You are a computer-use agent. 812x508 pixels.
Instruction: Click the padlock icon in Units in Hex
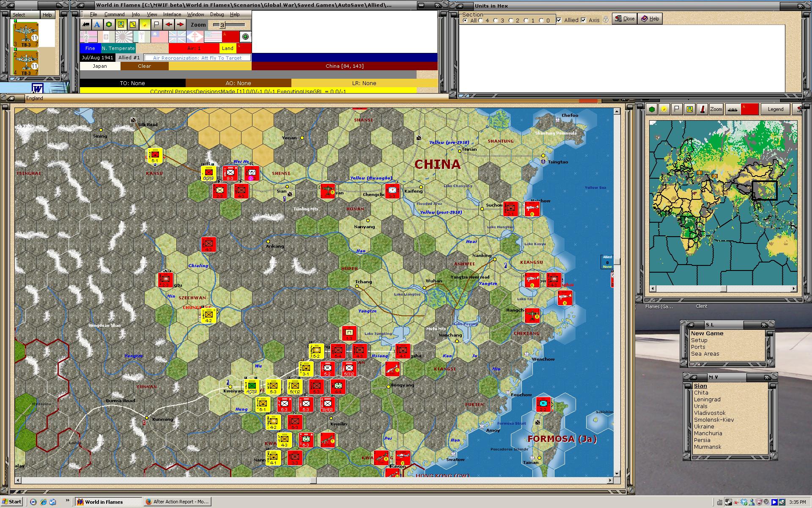(x=606, y=19)
